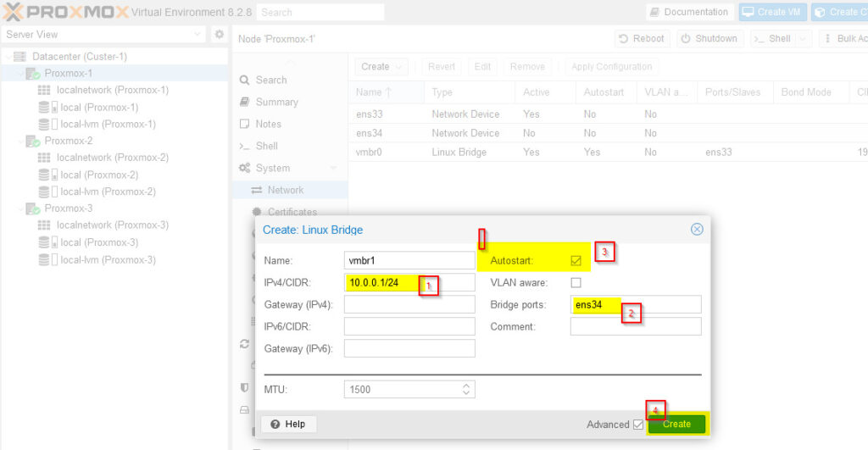Click the green Create button
Viewport: 868px width, 450px height.
tap(676, 424)
